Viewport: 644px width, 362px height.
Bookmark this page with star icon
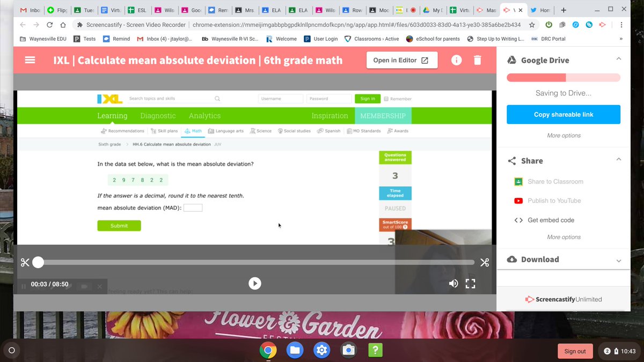coord(531,25)
